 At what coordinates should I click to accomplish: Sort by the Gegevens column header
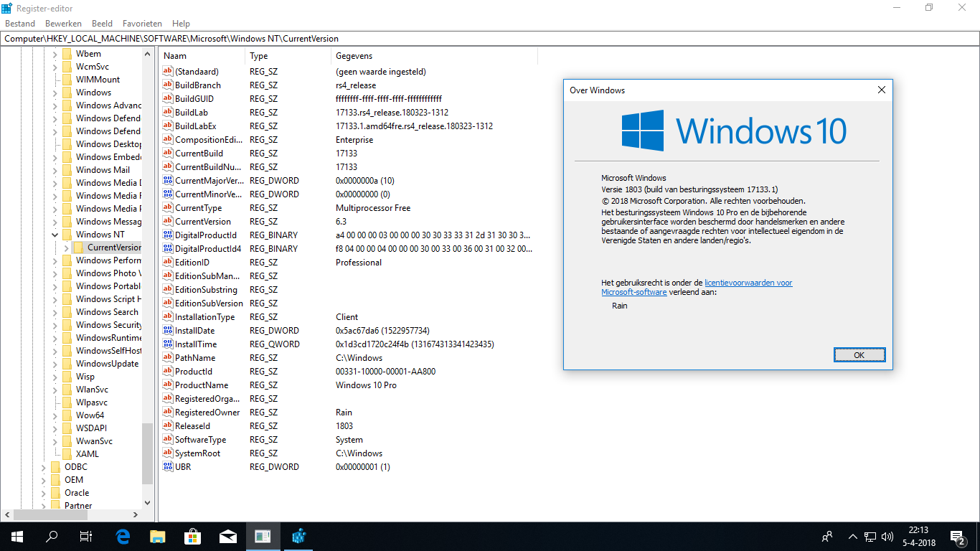[434, 56]
